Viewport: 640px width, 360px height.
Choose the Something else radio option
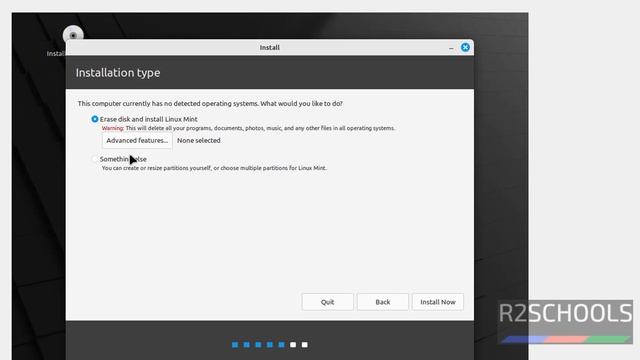(x=95, y=159)
